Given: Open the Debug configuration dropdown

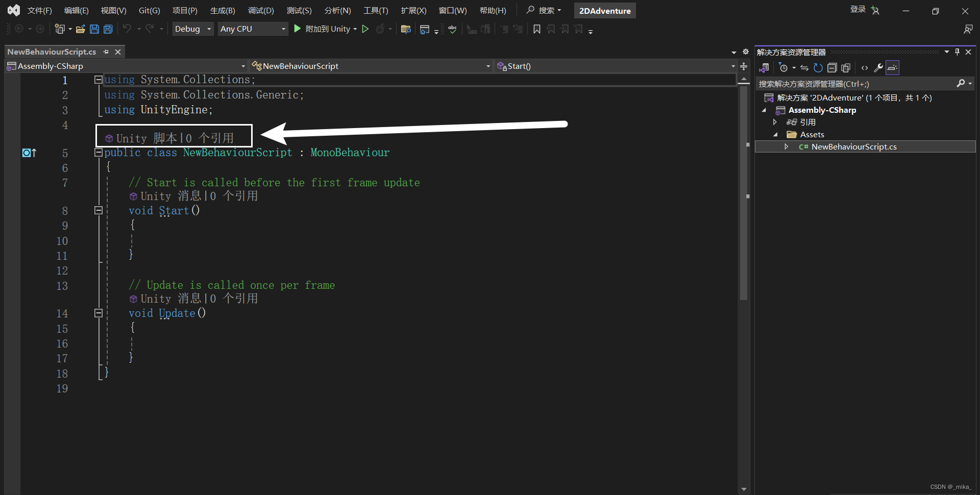Looking at the screenshot, I should point(192,29).
